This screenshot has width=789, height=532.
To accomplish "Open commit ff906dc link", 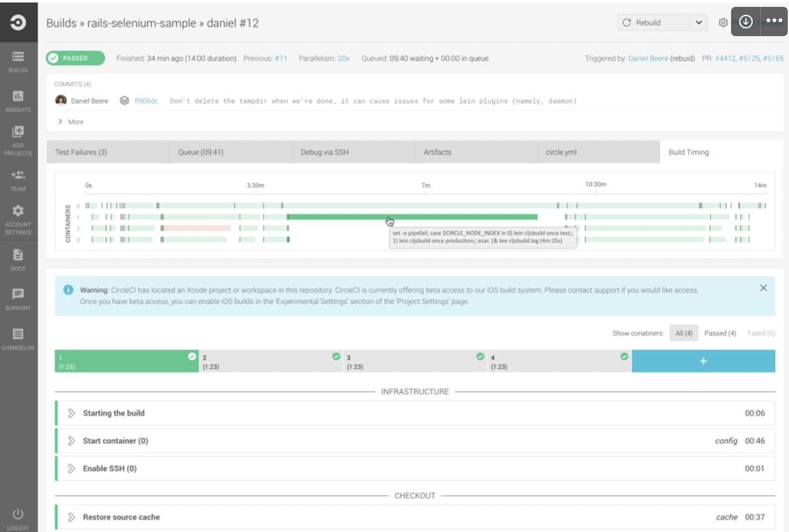I will pyautogui.click(x=146, y=101).
